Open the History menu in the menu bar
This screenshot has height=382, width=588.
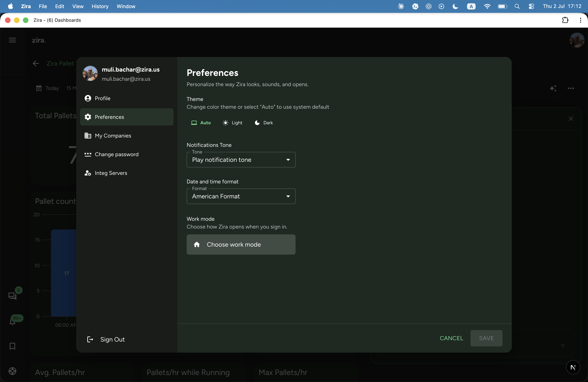tap(100, 6)
